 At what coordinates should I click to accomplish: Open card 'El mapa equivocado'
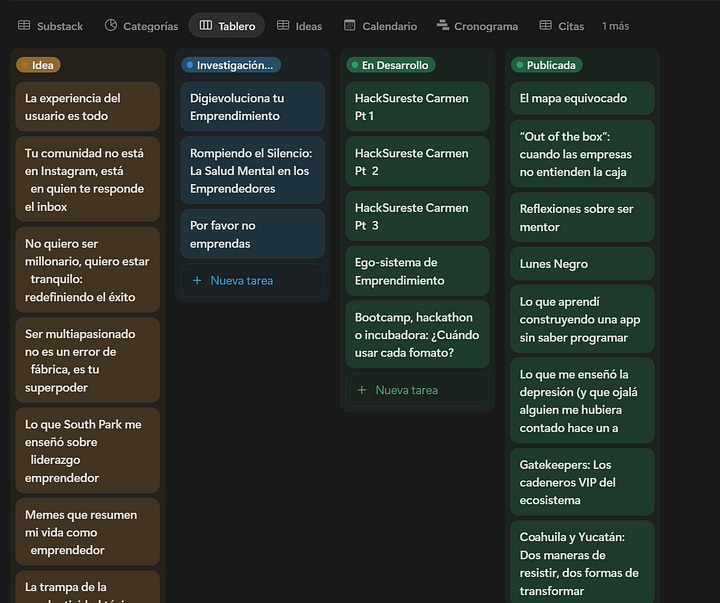pos(582,98)
